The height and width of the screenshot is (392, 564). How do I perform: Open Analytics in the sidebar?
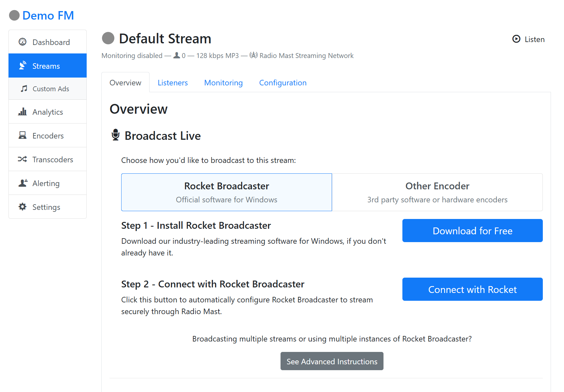point(48,112)
